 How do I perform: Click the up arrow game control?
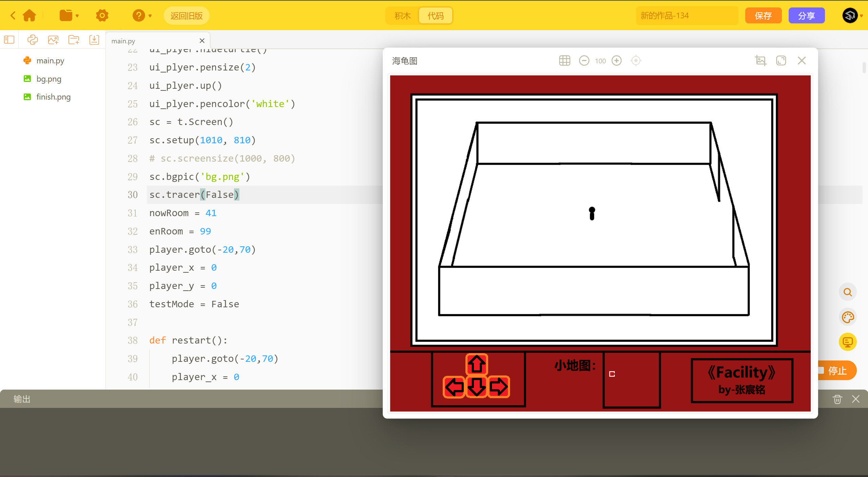pyautogui.click(x=477, y=364)
